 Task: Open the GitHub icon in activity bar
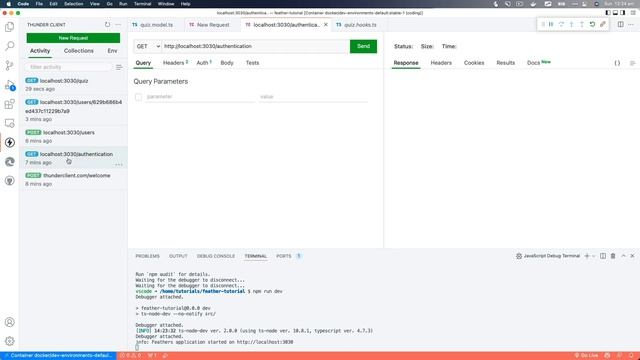click(x=9, y=181)
